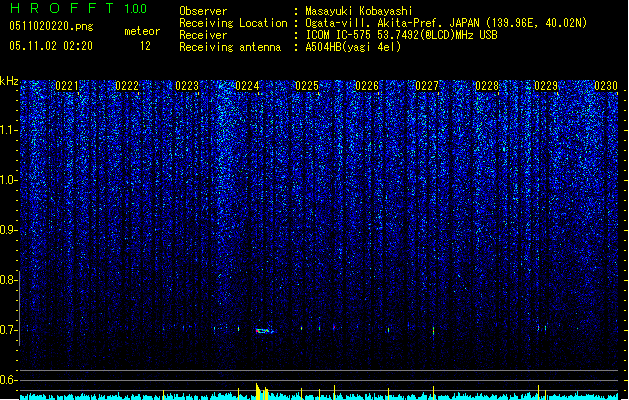Click the 0226 time marker
The width and height of the screenshot is (629, 400).
[x=367, y=86]
